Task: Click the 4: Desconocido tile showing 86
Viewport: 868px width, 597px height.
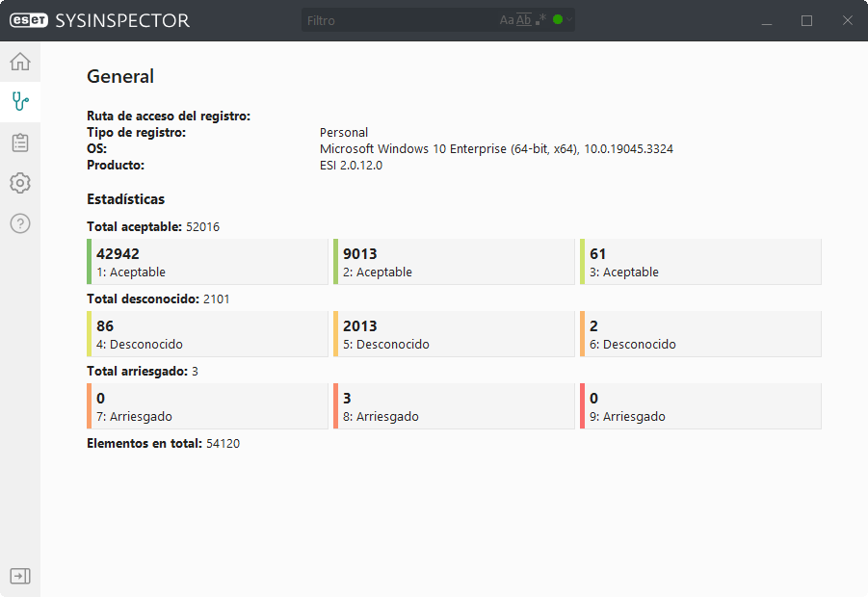Action: (207, 334)
